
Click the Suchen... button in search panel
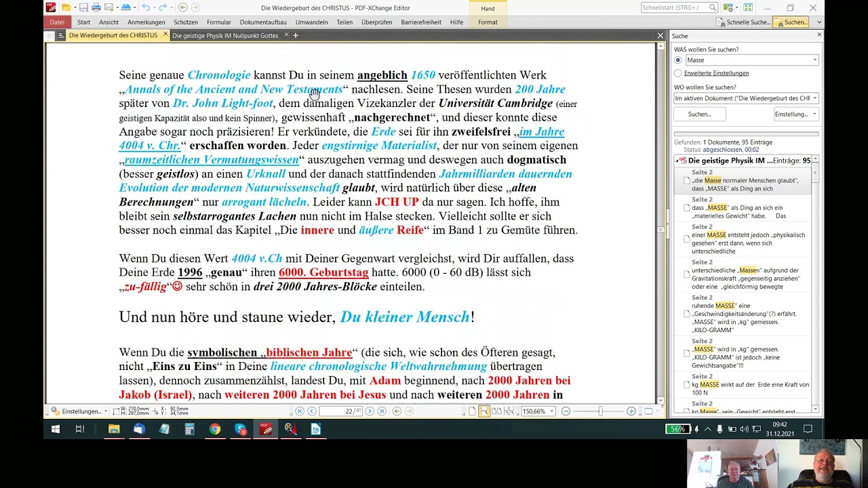(700, 114)
